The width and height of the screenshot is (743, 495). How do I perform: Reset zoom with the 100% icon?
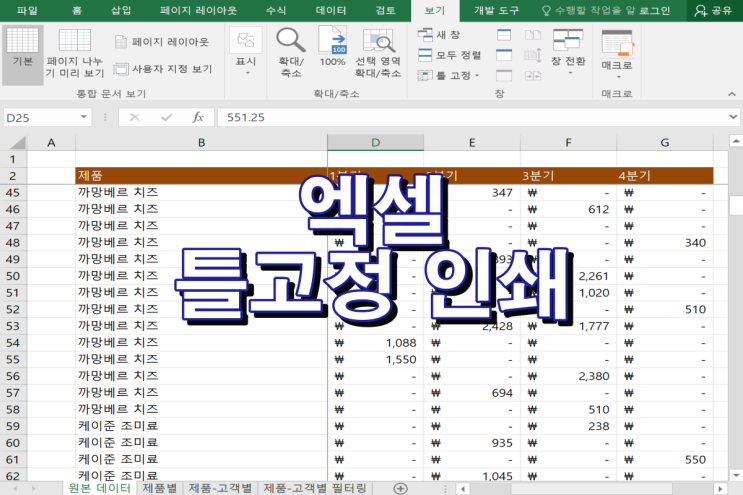pyautogui.click(x=332, y=46)
